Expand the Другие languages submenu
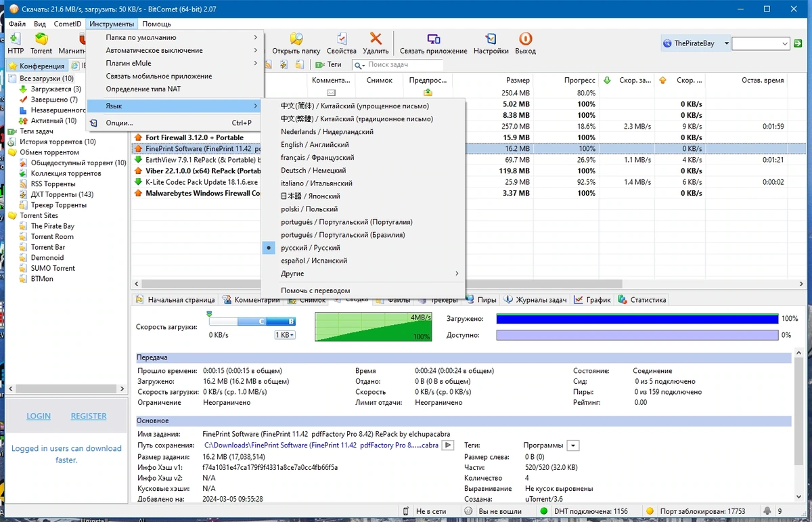 pos(363,274)
